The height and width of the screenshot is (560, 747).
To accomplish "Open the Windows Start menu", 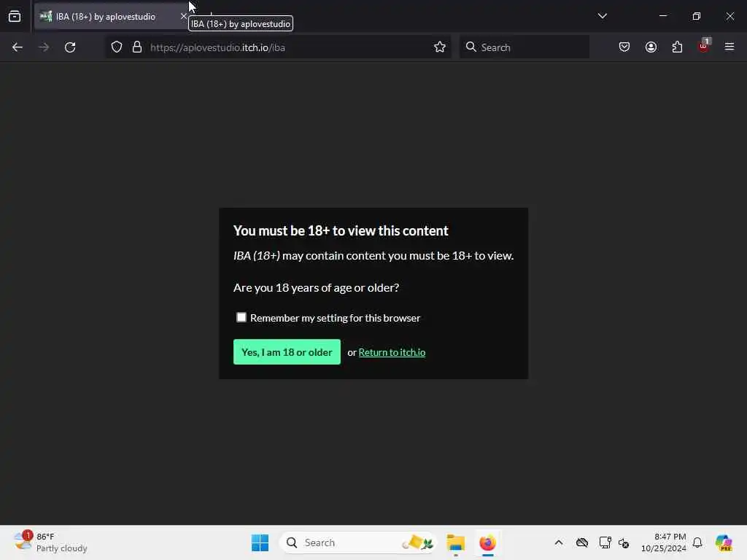I will [260, 542].
